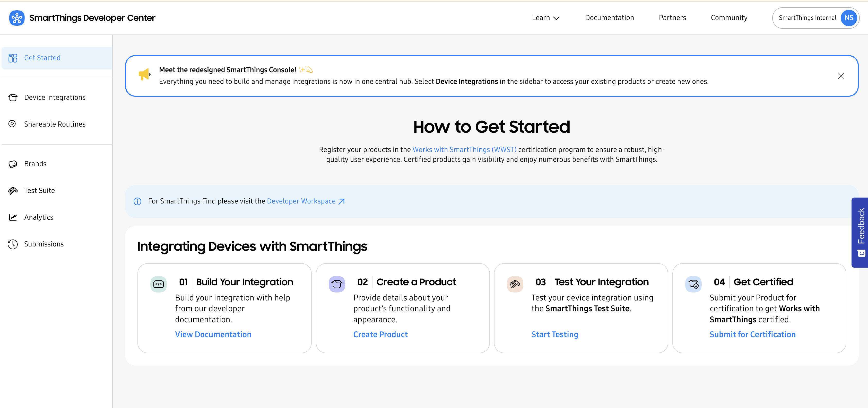Open the SmartThings Internal account menu

coord(815,18)
